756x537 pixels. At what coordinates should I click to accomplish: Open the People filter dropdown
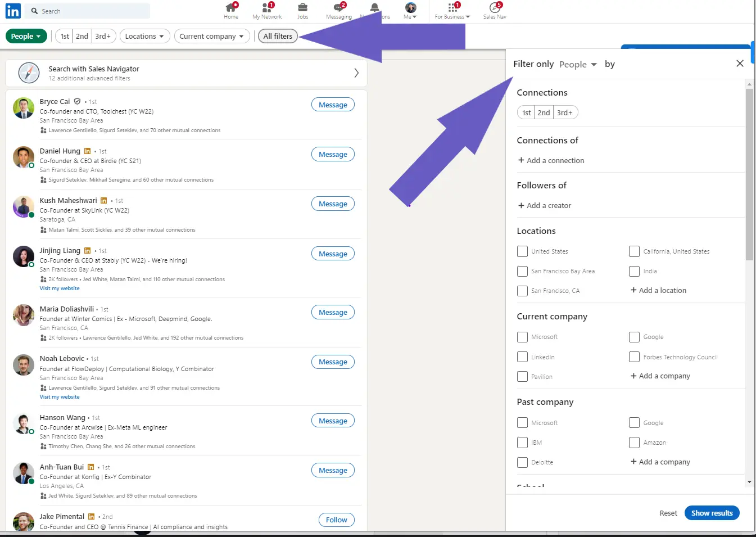click(26, 36)
